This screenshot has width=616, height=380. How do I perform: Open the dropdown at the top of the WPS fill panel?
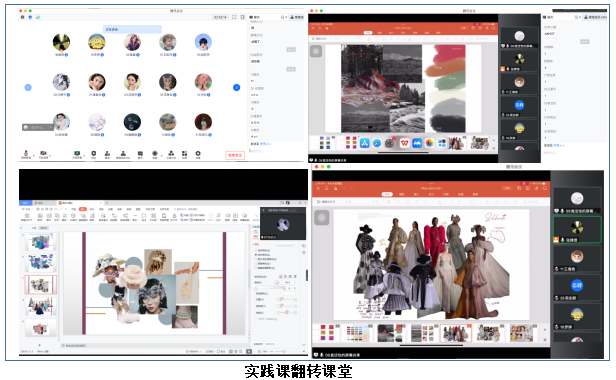(286, 245)
